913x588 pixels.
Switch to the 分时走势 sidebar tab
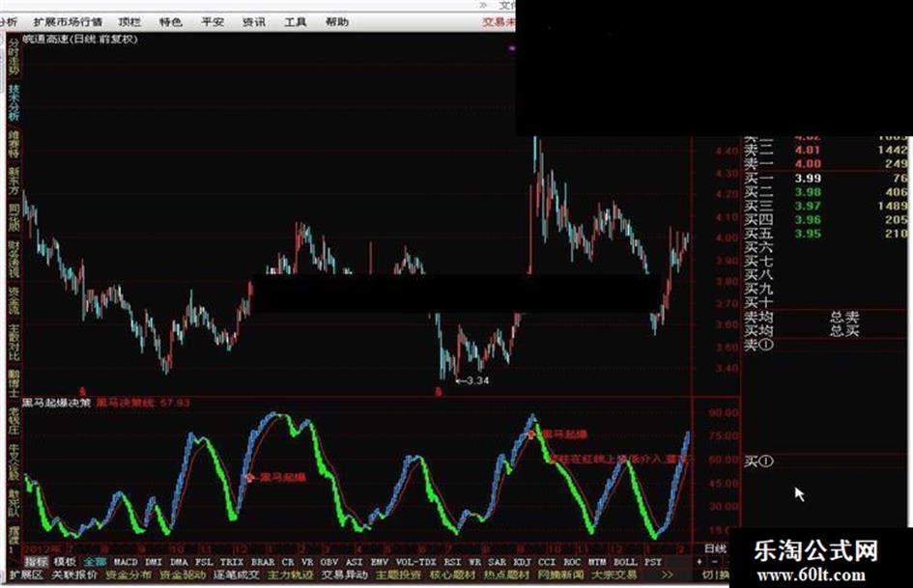coord(14,56)
